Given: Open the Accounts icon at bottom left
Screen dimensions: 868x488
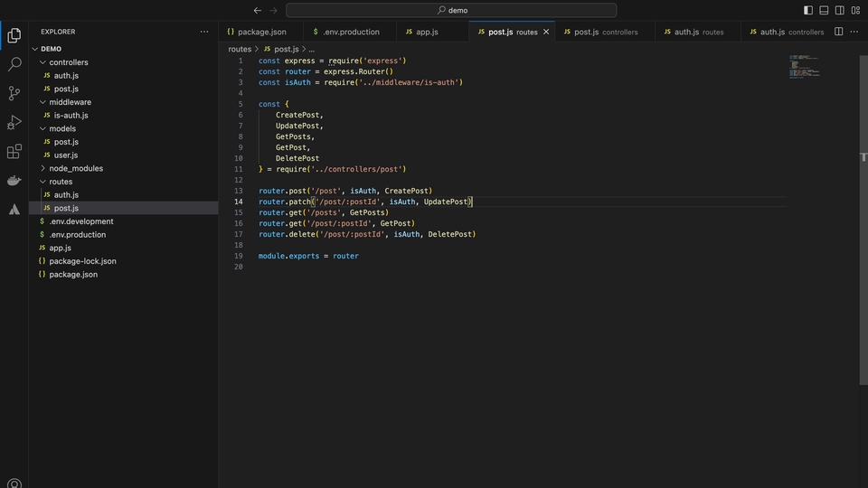Looking at the screenshot, I should pyautogui.click(x=14, y=483).
